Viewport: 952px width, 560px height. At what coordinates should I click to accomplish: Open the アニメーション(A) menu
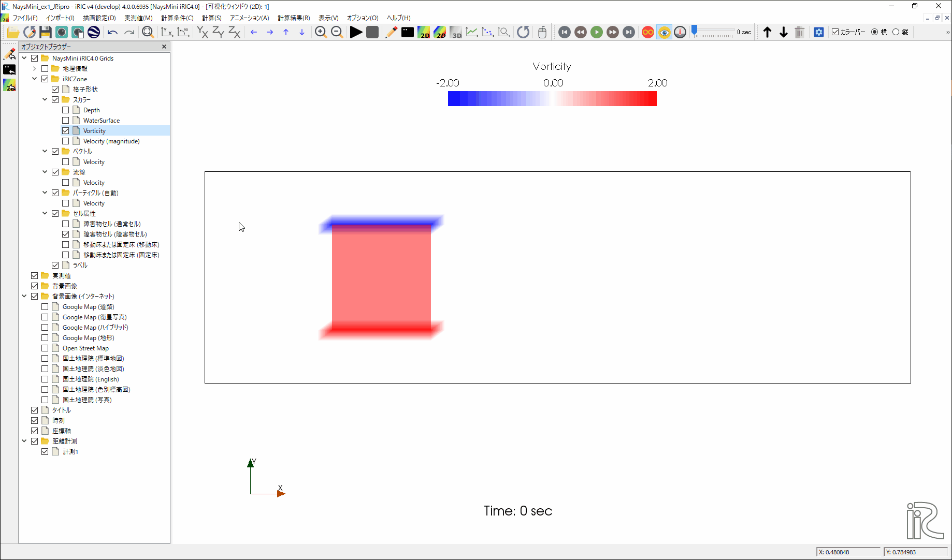249,18
